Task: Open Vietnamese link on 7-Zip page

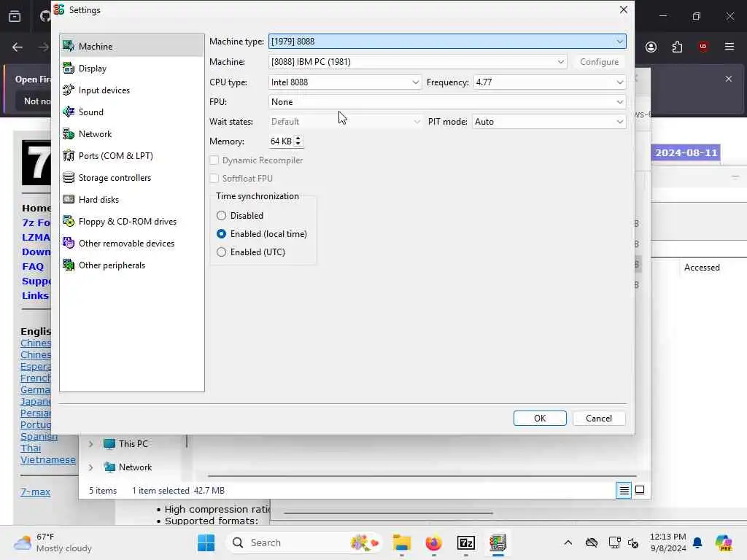Action: tap(48, 460)
